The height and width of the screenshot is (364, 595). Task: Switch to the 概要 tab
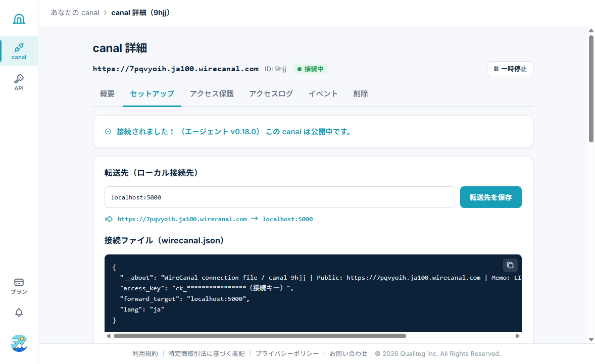click(x=107, y=94)
